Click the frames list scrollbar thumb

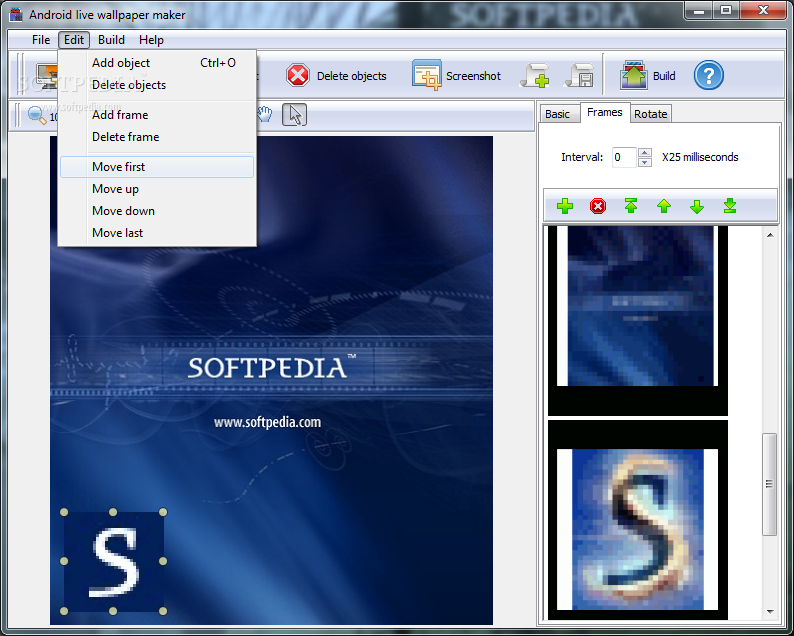click(x=770, y=484)
